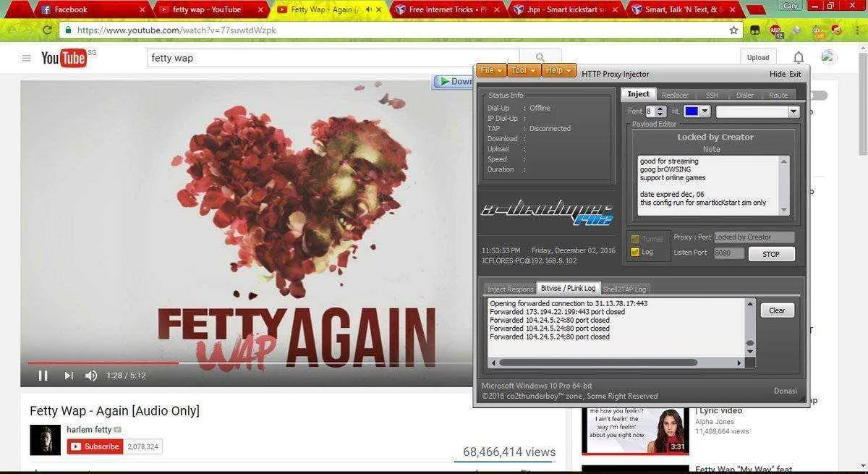Open the File menu in HTTP Proxy Injector
Image resolution: width=868 pixels, height=474 pixels.
click(x=491, y=70)
